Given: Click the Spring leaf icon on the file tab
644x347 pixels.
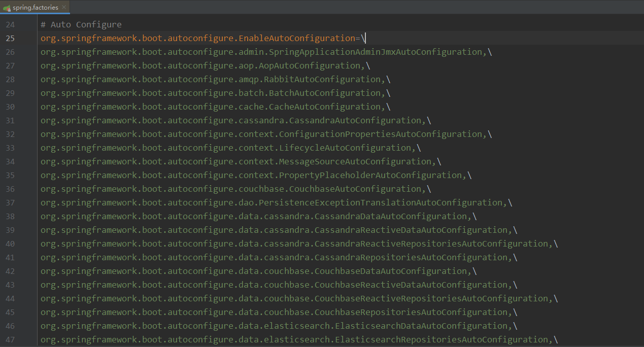Looking at the screenshot, I should (x=7, y=8).
